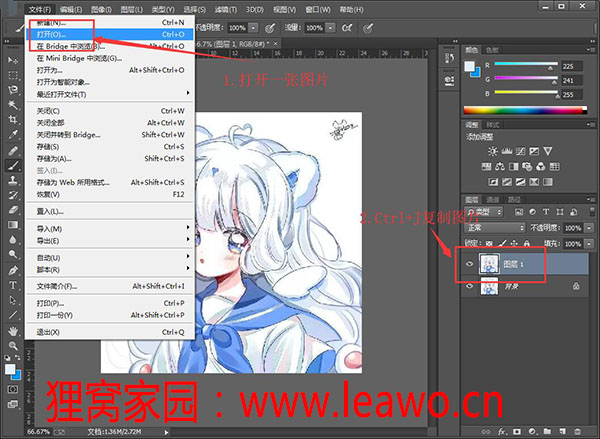Toggle the pixel layer filter icon

[x=519, y=212]
